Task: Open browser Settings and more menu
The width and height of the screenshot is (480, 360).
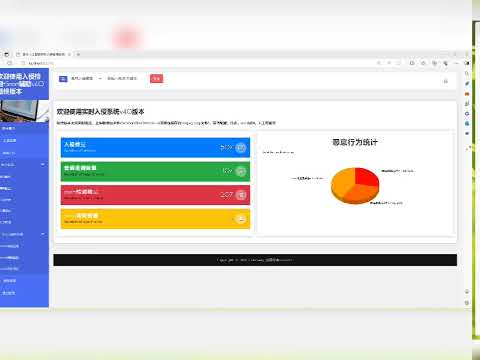Action: point(457,63)
